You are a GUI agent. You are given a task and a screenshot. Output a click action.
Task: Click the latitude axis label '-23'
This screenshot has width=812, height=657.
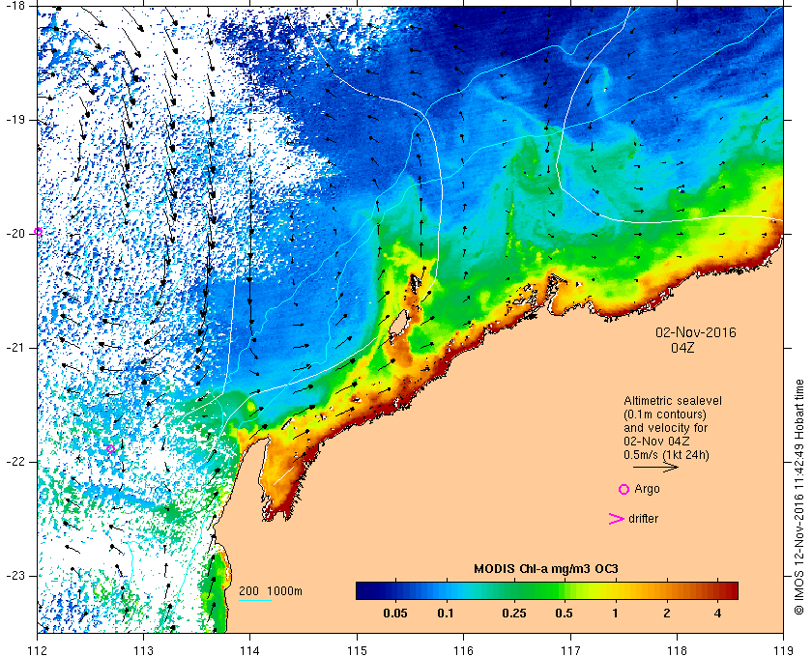click(x=14, y=576)
